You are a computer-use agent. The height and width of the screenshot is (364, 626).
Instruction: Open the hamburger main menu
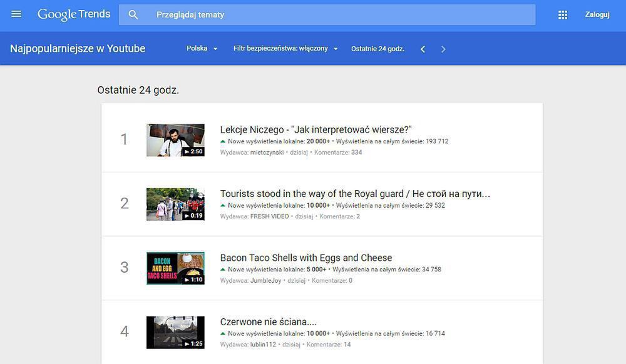pyautogui.click(x=16, y=14)
